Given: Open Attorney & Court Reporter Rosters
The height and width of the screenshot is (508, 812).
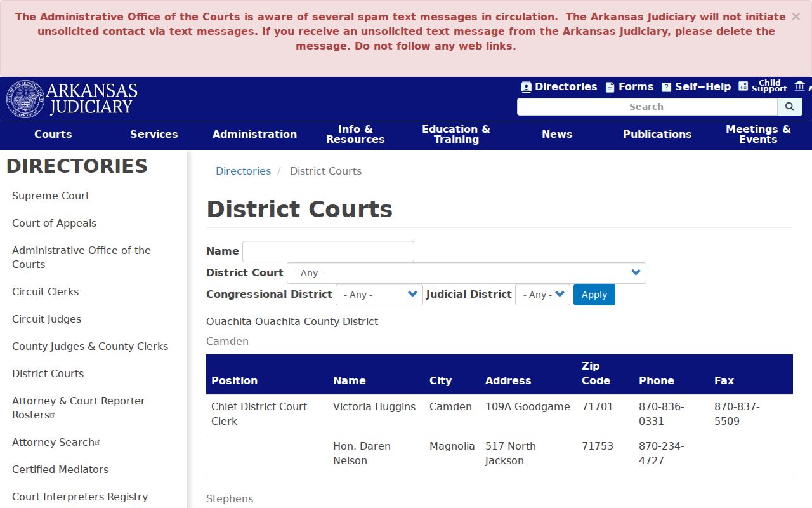Looking at the screenshot, I should [x=79, y=408].
